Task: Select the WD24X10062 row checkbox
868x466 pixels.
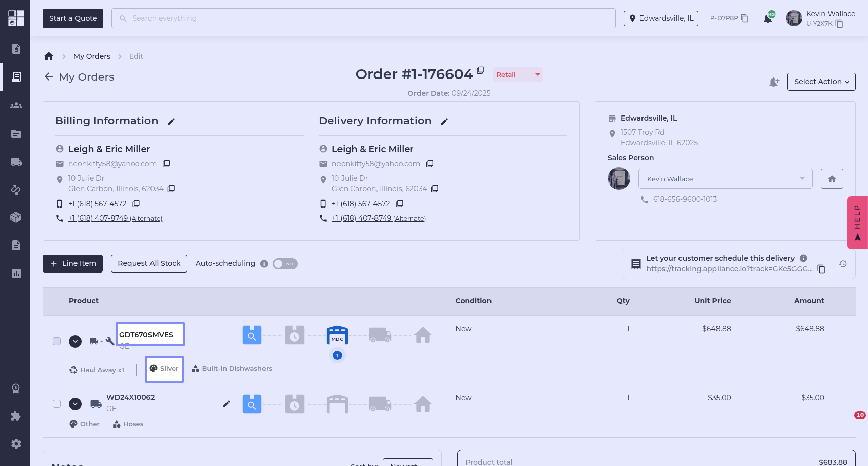Action: pyautogui.click(x=57, y=404)
